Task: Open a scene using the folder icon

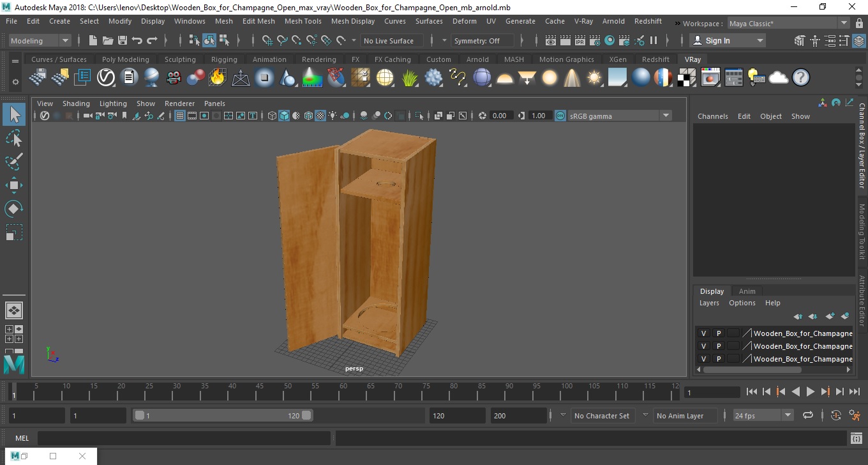Action: (108, 40)
